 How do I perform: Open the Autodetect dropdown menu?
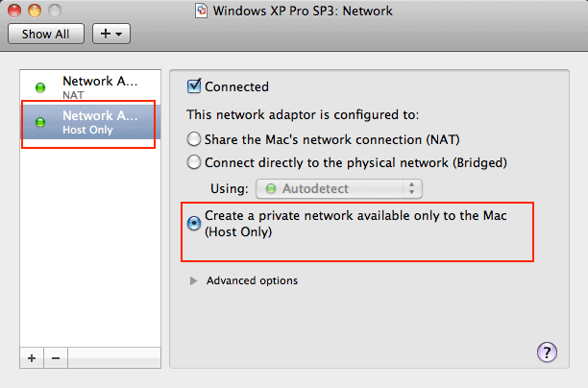339,188
